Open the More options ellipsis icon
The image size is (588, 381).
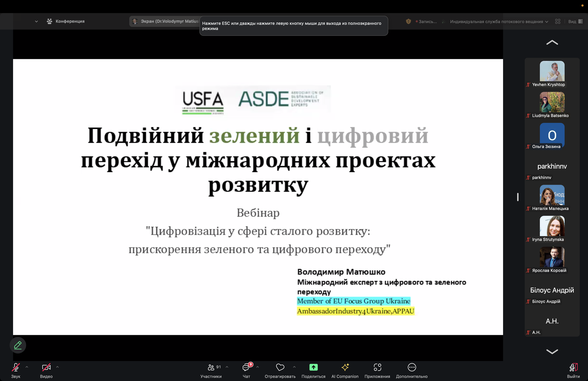pyautogui.click(x=412, y=367)
